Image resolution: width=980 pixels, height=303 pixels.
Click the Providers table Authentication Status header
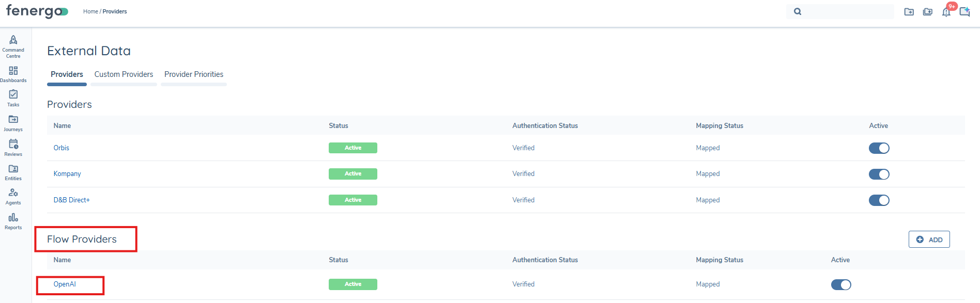pos(545,125)
